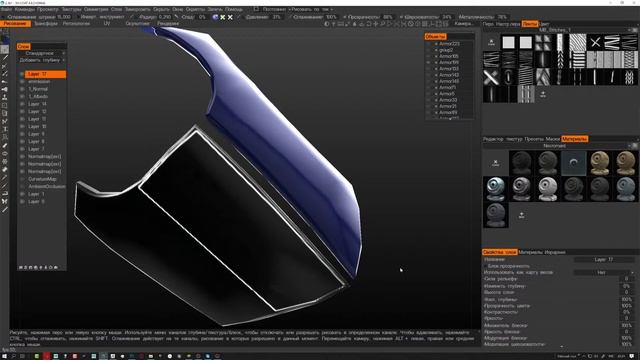Select the diagonal hatch stripes brush alpha
The height and width of the screenshot is (360, 640).
(x=578, y=42)
